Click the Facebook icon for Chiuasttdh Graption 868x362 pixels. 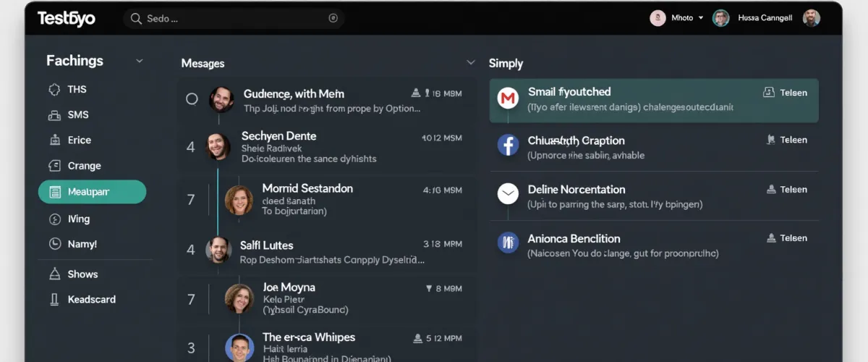pos(509,145)
